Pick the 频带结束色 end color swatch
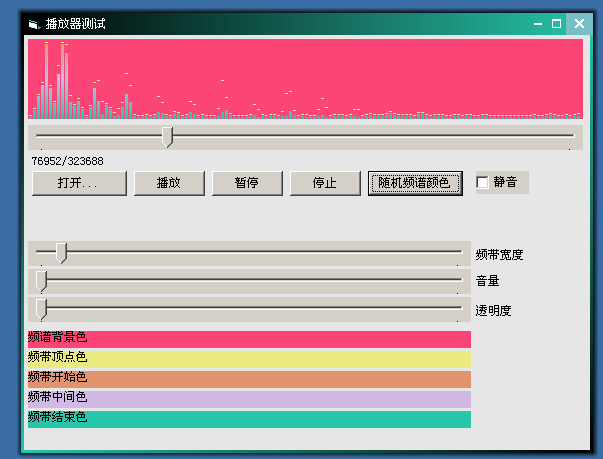The height and width of the screenshot is (459, 603). tap(249, 419)
